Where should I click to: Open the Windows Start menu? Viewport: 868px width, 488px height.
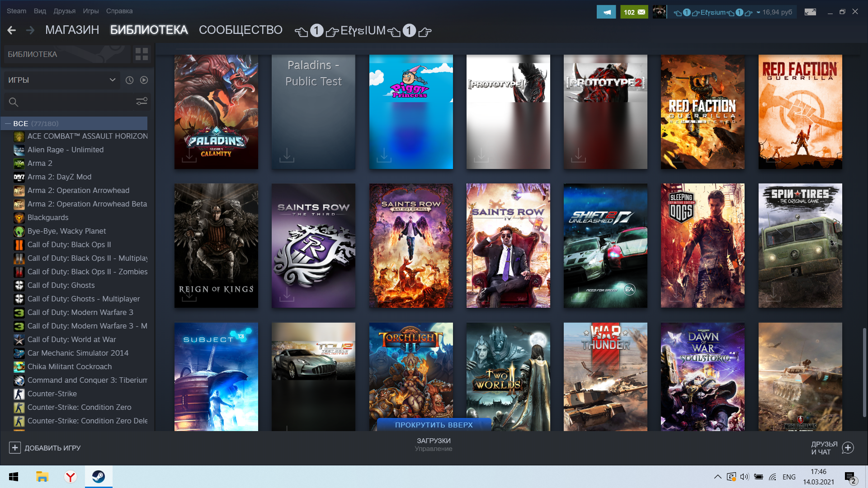[x=14, y=477]
